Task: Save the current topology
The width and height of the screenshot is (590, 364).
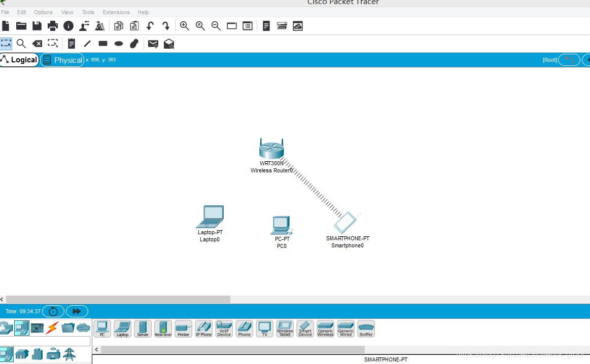Action: (x=37, y=26)
